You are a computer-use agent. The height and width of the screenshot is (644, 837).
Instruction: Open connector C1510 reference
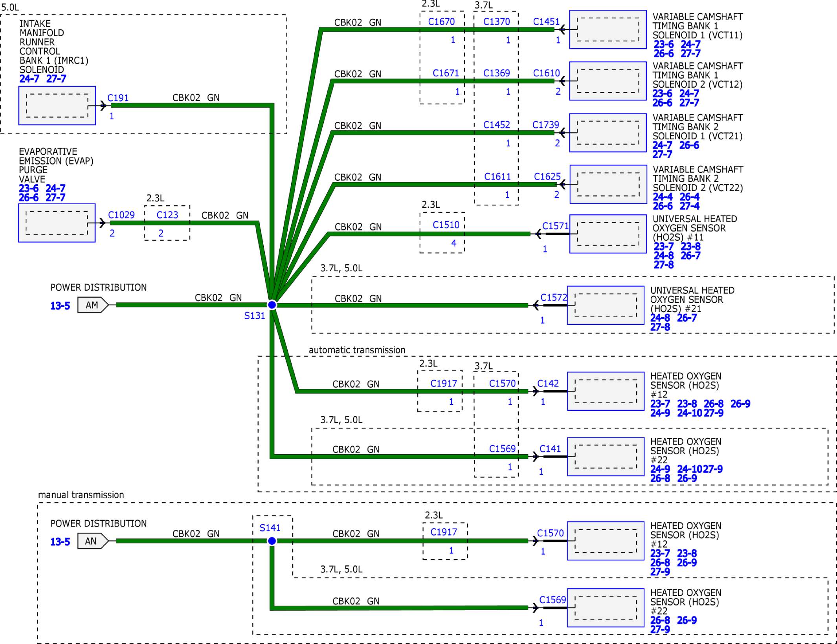(x=446, y=225)
